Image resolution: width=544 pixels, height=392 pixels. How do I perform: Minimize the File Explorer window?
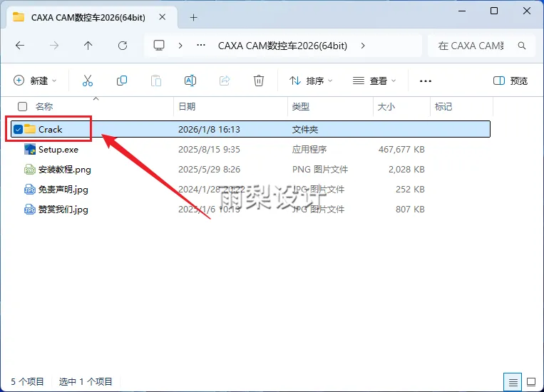pos(462,11)
